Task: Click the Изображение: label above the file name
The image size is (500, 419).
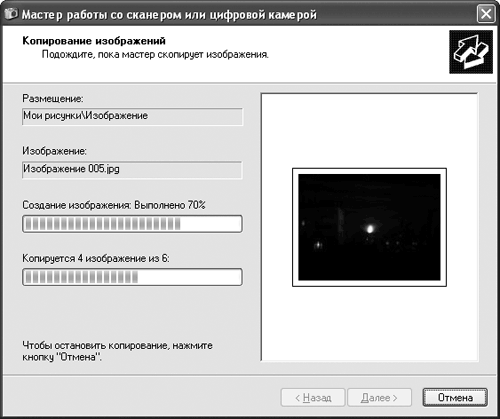Action: (55, 151)
